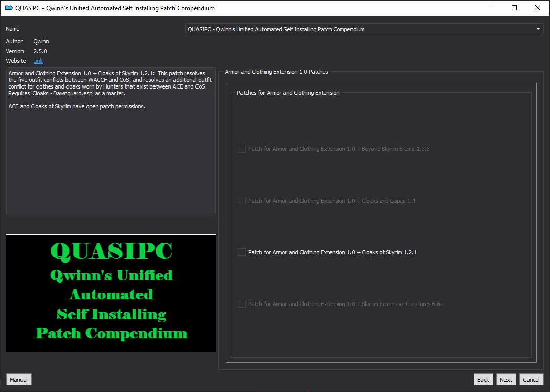Check the Cloaks and Capes 1.4 patch checkbox
The height and width of the screenshot is (392, 550).
(x=241, y=201)
